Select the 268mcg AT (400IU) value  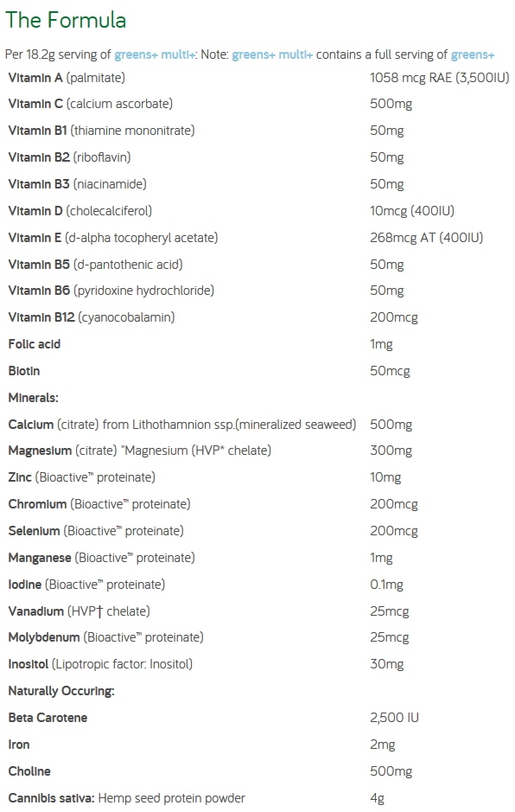pyautogui.click(x=427, y=238)
